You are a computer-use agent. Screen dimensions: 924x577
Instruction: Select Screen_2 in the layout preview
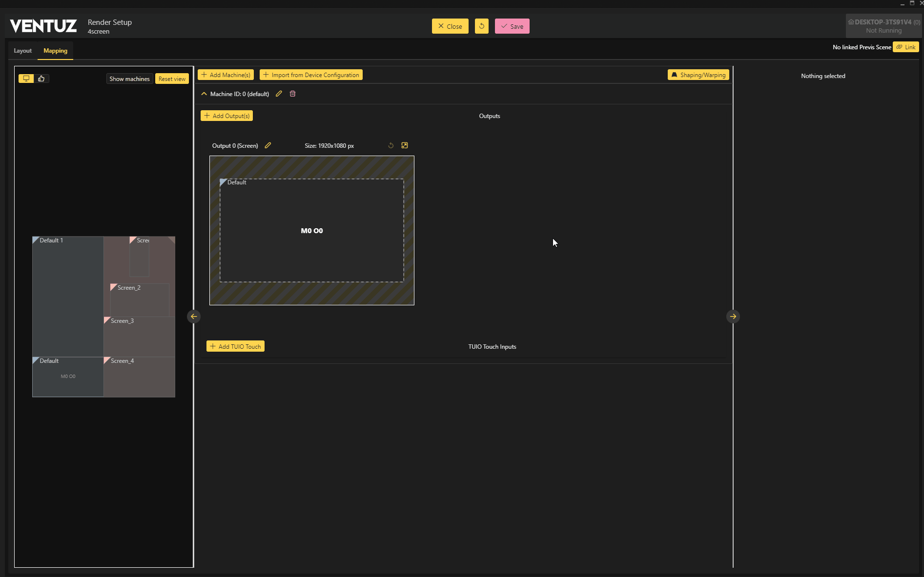tap(139, 300)
